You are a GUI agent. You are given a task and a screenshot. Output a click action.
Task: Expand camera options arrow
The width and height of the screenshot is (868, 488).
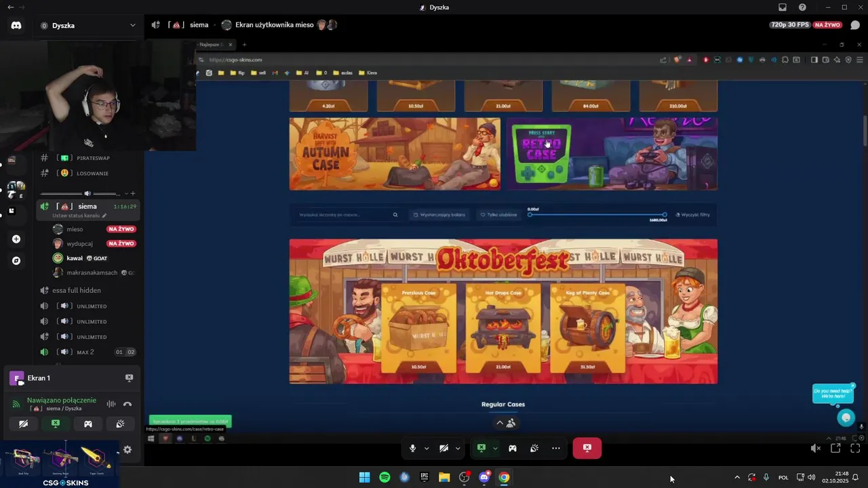(458, 448)
